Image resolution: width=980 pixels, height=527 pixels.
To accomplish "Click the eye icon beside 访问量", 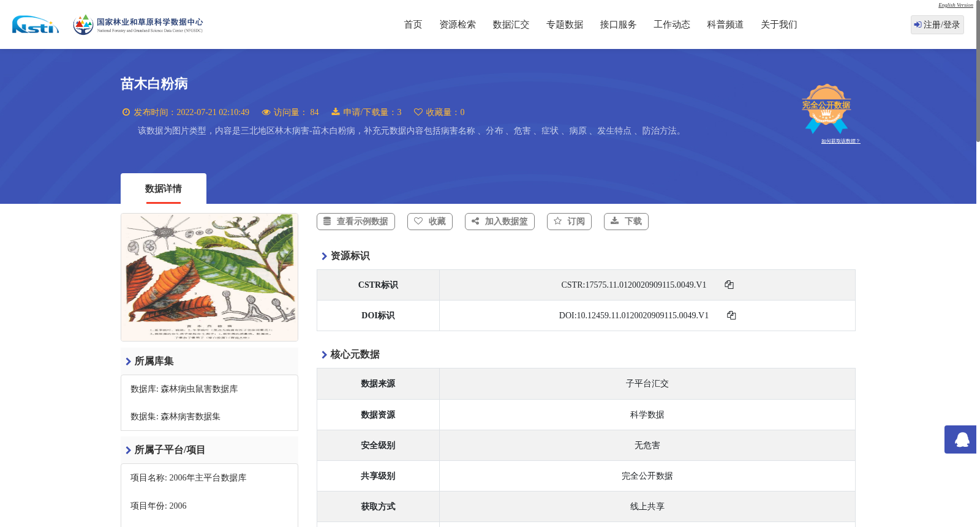I will 266,112.
